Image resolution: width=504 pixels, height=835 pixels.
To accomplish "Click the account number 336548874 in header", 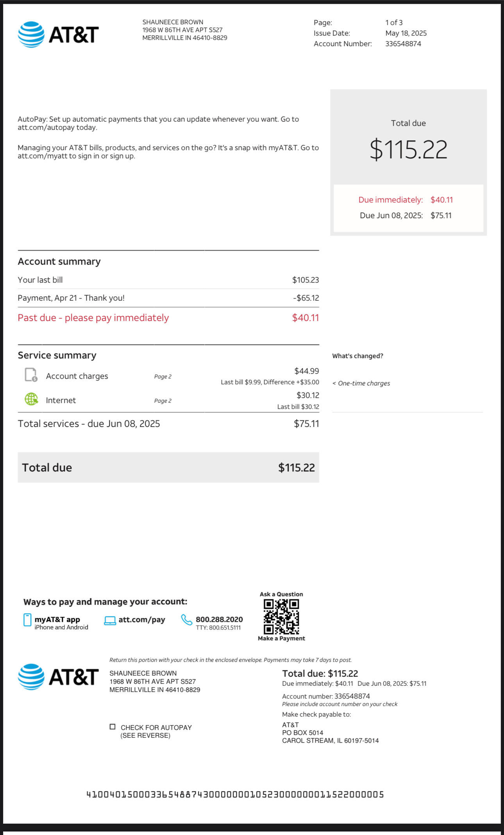I will 403,44.
